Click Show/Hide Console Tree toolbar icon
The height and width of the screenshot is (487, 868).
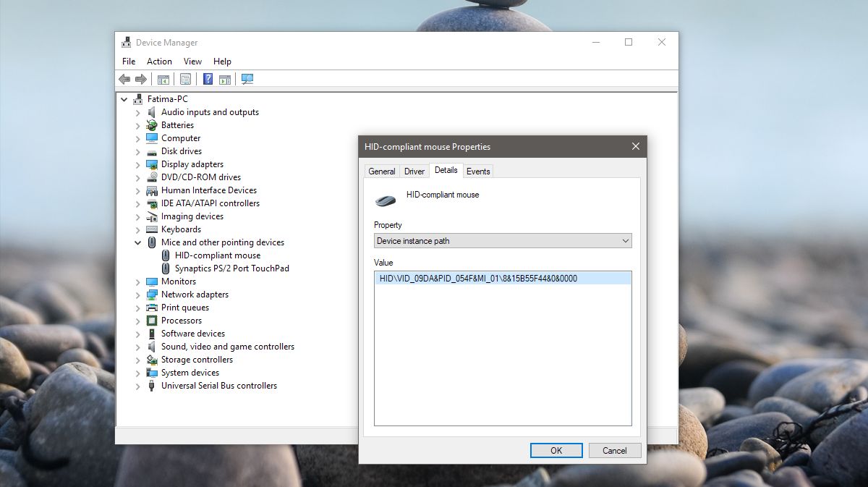163,79
